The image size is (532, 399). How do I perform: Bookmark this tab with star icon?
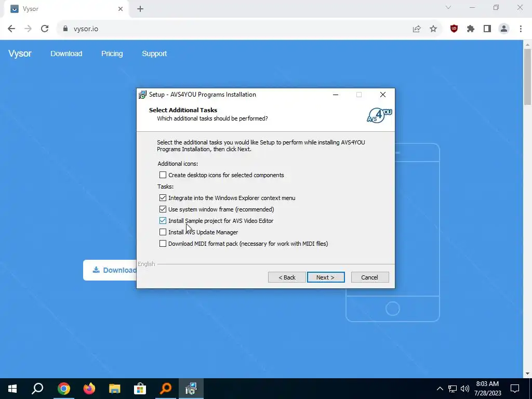[x=433, y=29]
